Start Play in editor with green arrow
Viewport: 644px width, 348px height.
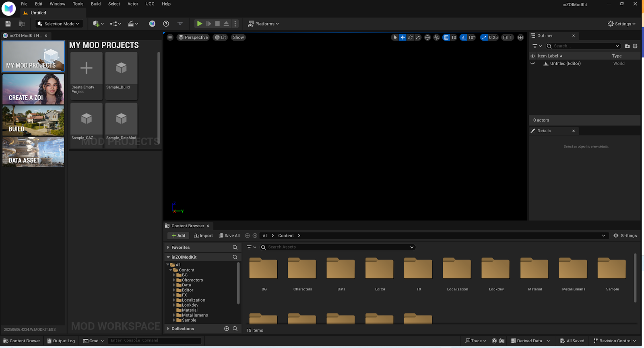click(x=199, y=24)
